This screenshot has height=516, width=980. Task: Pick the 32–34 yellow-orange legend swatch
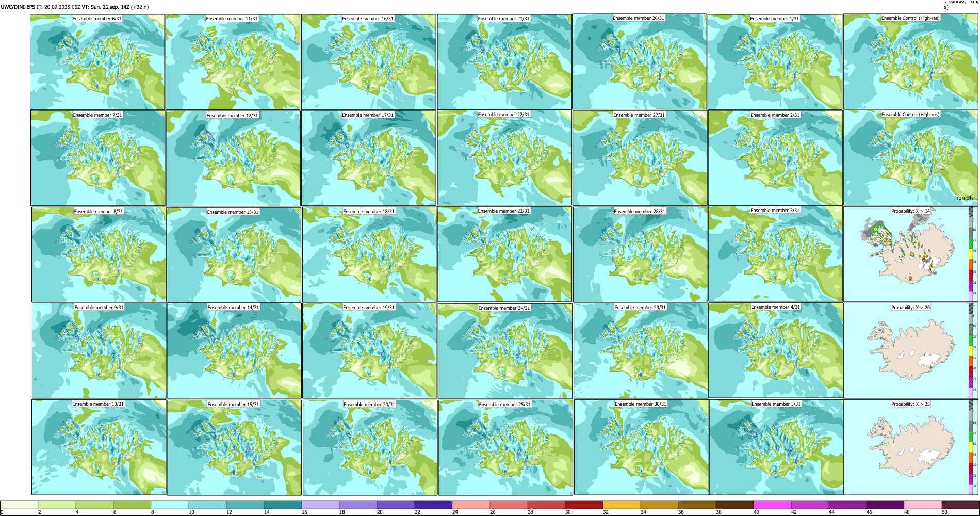622,505
